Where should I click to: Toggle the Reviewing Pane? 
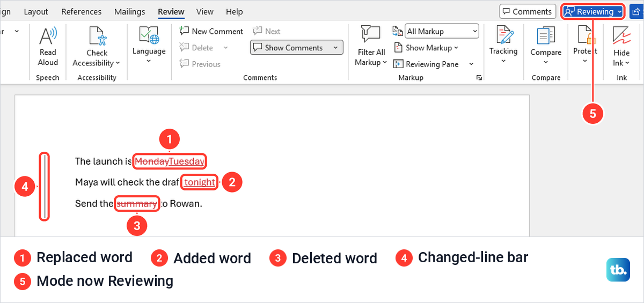[x=426, y=64]
